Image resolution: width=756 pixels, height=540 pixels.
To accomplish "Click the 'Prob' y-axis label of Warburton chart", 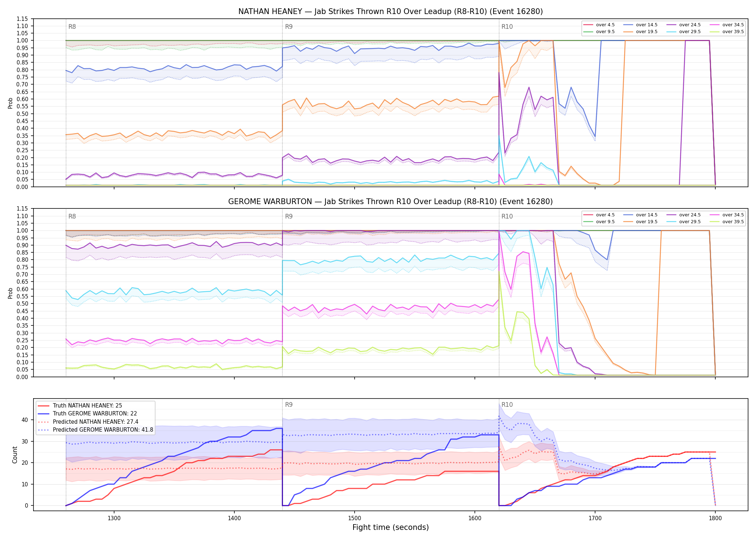I will 10,293.
